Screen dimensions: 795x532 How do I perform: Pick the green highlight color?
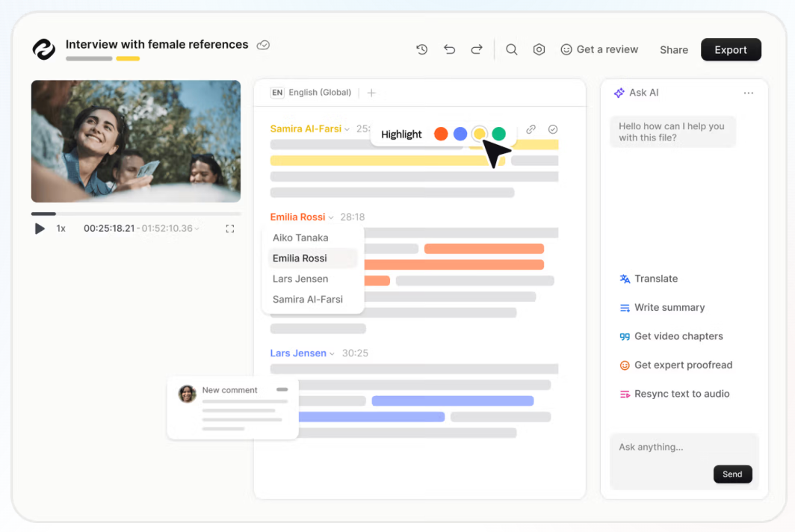[x=499, y=134]
